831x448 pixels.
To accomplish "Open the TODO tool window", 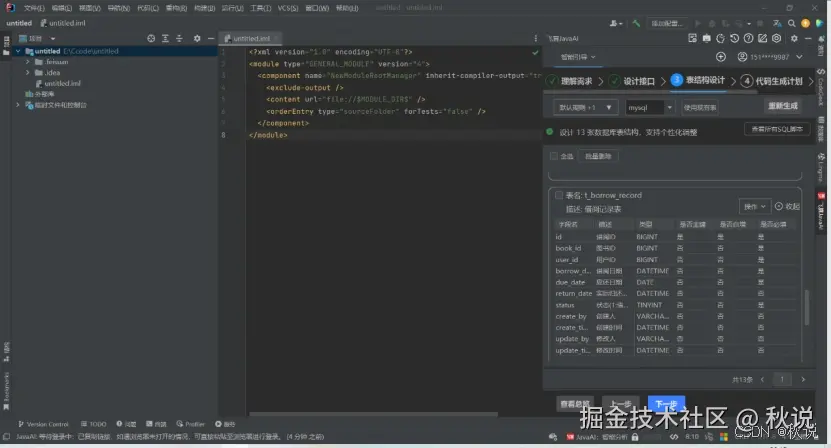I will [93, 424].
